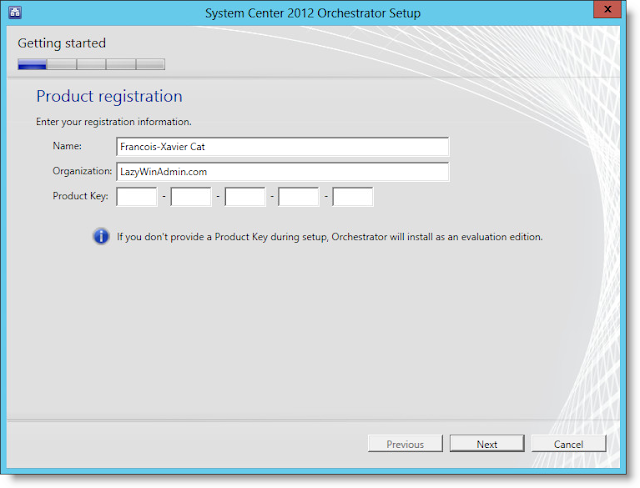Image resolution: width=640 pixels, height=488 pixels.
Task: Select the second Product Key box
Action: coord(191,197)
